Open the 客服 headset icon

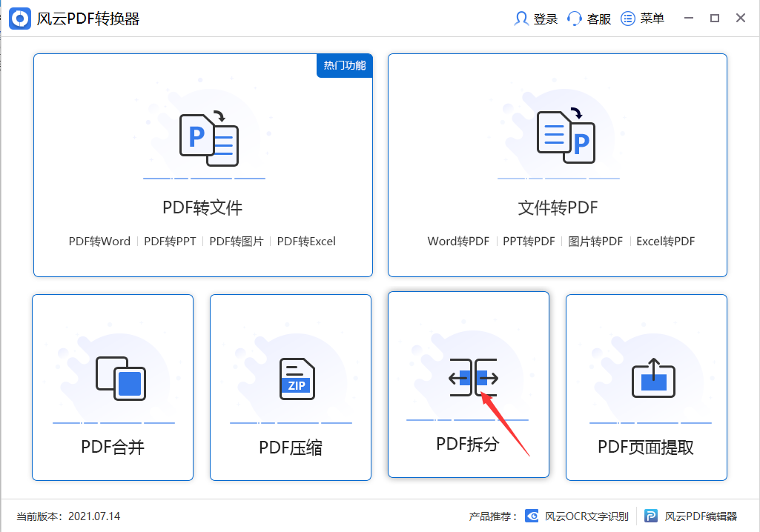coord(575,19)
